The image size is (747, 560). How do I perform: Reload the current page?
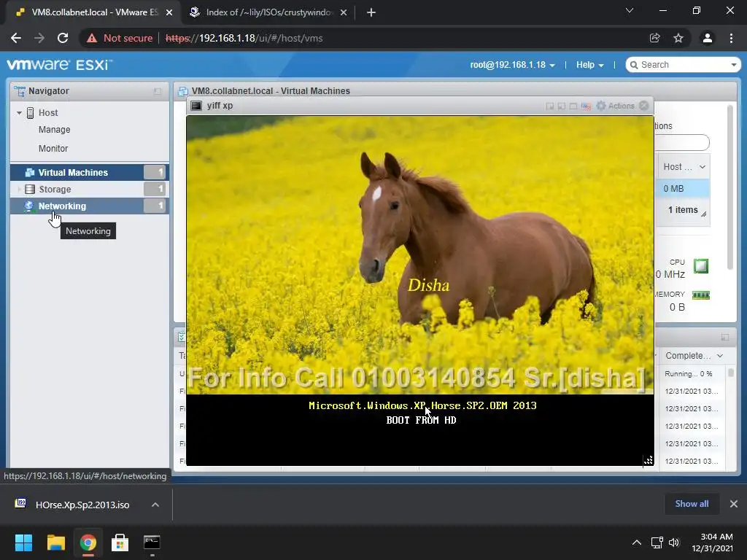pyautogui.click(x=63, y=38)
